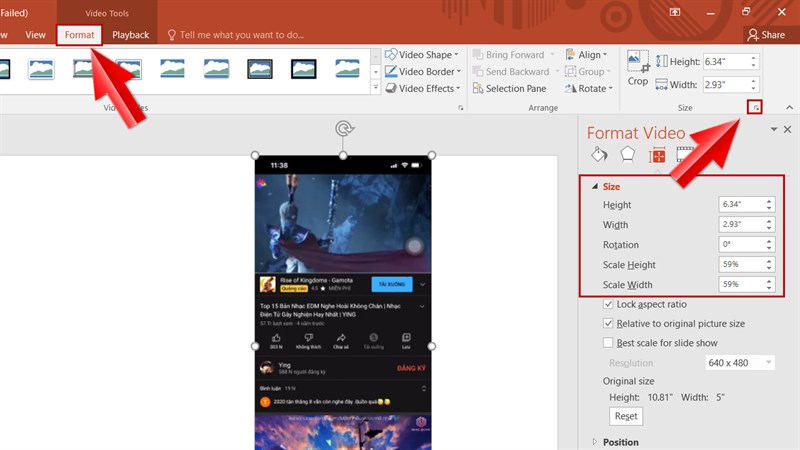
Task: Open the Selection Pane
Action: click(x=510, y=88)
